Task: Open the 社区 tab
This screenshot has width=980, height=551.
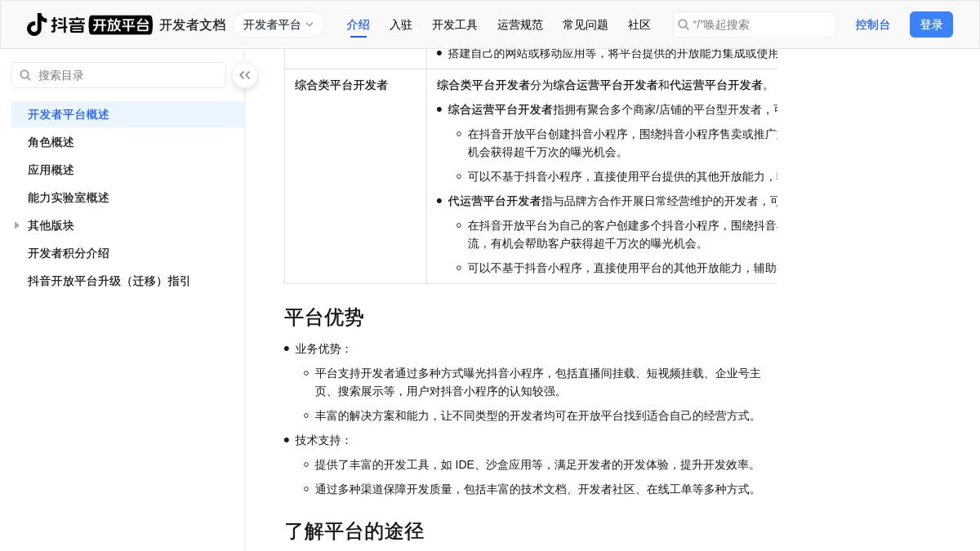Action: point(639,24)
